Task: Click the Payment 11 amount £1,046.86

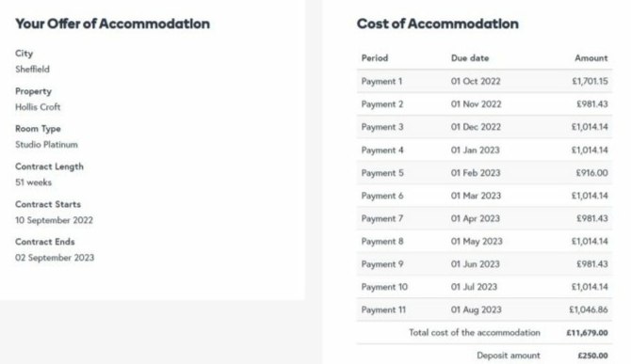Action: [589, 309]
